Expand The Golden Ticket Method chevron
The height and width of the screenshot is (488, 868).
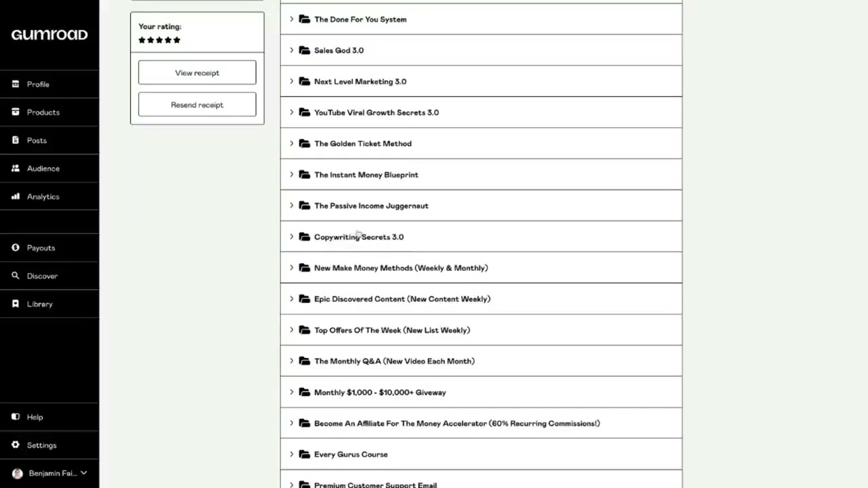292,144
